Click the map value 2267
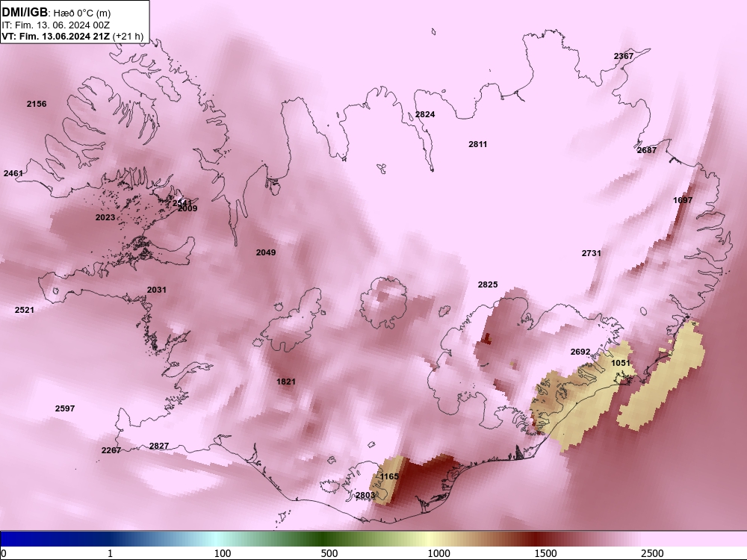The width and height of the screenshot is (747, 560). tap(111, 450)
